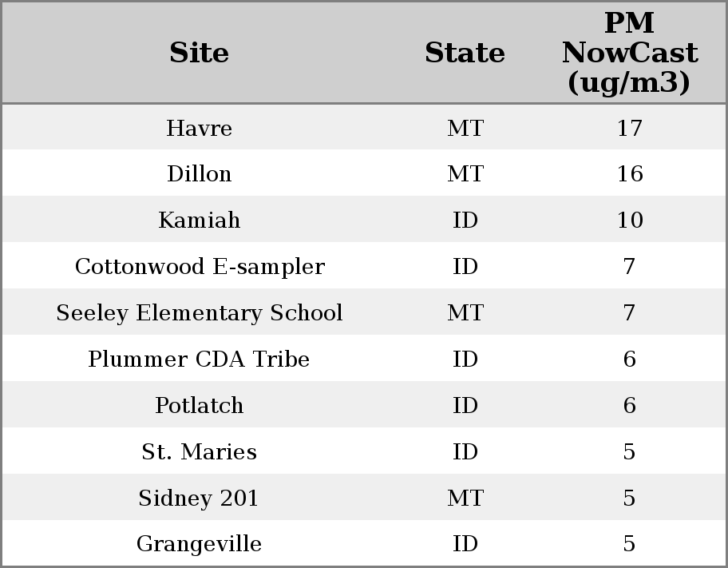Click Havre's PM NowCast value 17
Viewport: 728px width, 568px height.
point(629,128)
